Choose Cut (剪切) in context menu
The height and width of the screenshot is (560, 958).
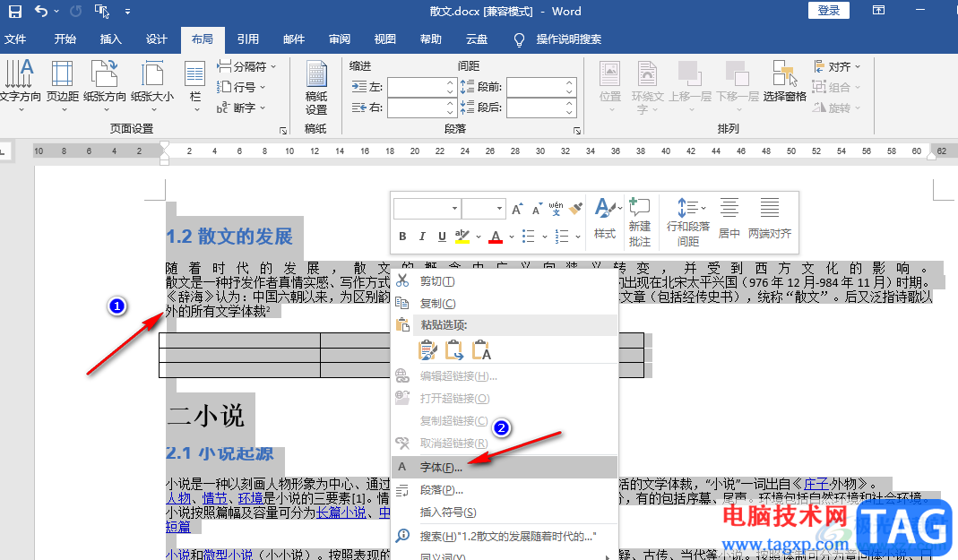pos(504,281)
